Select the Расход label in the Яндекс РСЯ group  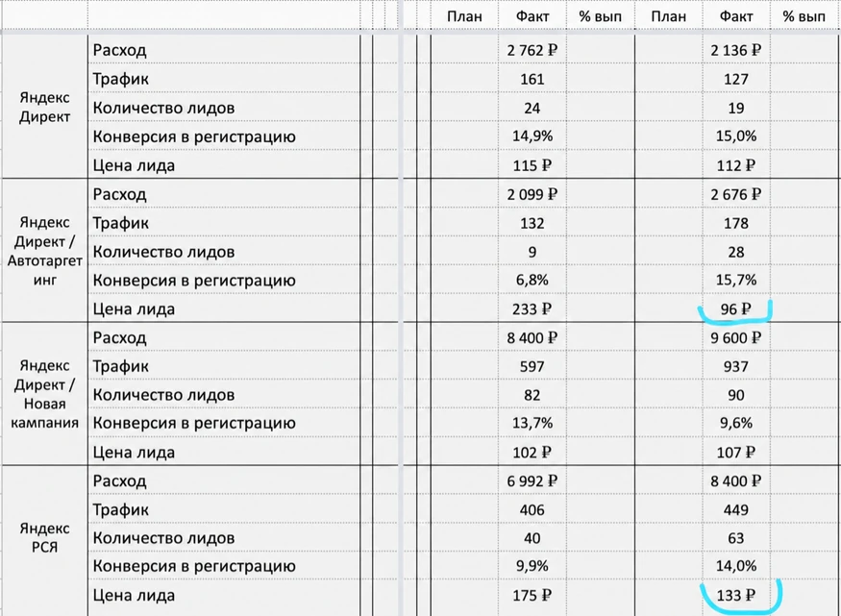(119, 480)
